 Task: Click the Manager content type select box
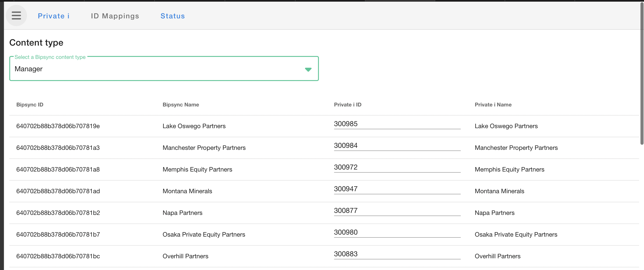[x=160, y=69]
